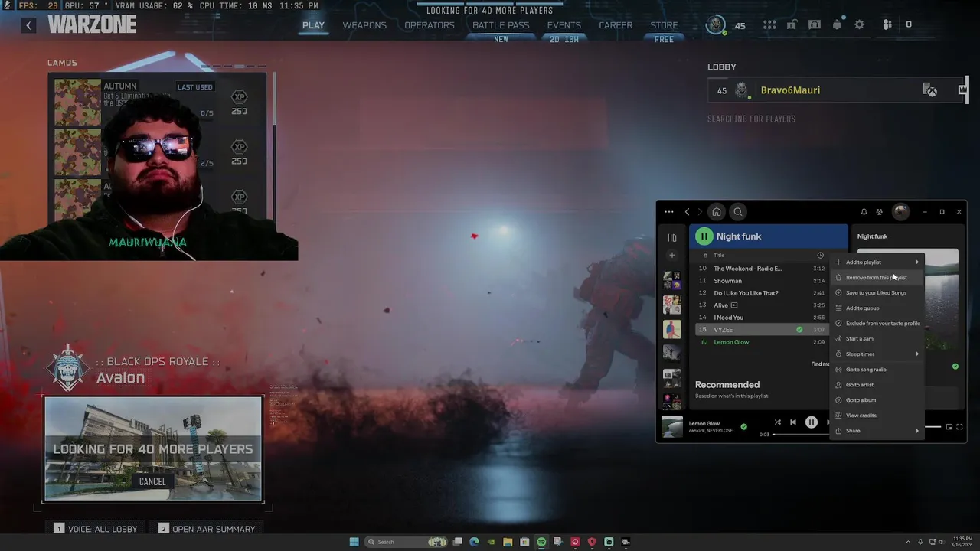Click VOICE: ALL LOBBY option
This screenshot has height=551, width=980.
click(96, 529)
